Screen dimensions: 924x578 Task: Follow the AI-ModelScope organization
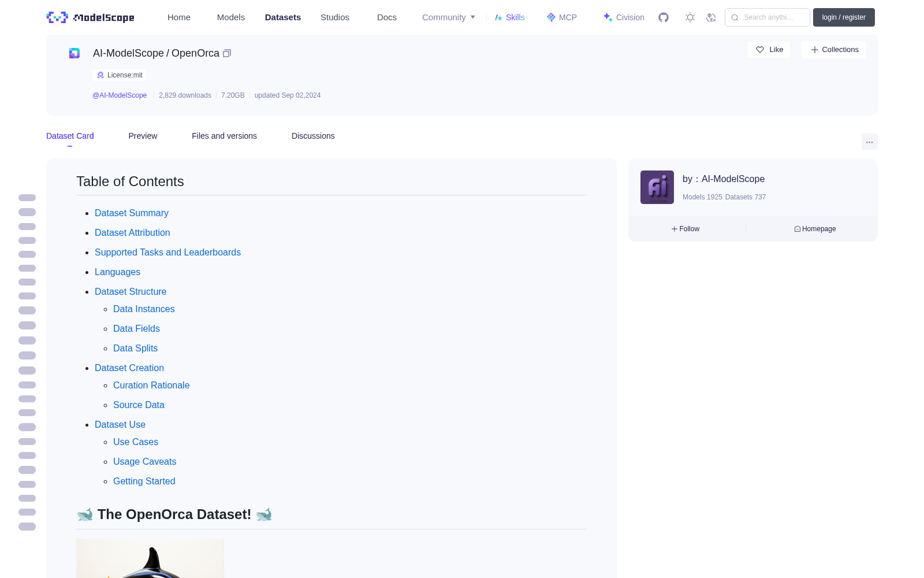685,229
